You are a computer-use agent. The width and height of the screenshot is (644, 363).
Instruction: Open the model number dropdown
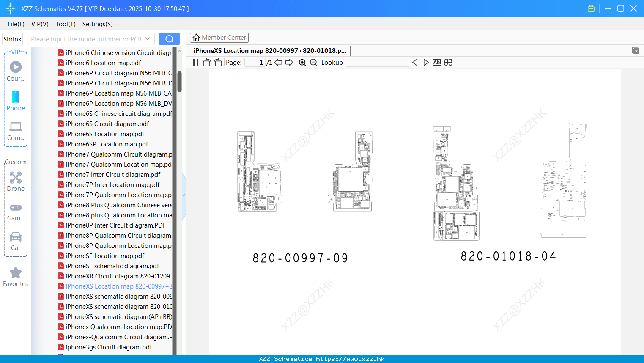coord(148,39)
